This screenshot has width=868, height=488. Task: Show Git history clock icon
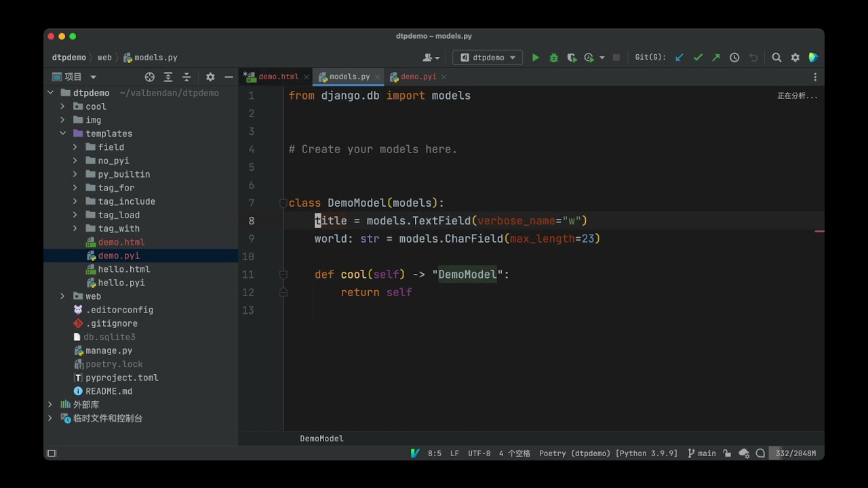pos(734,58)
